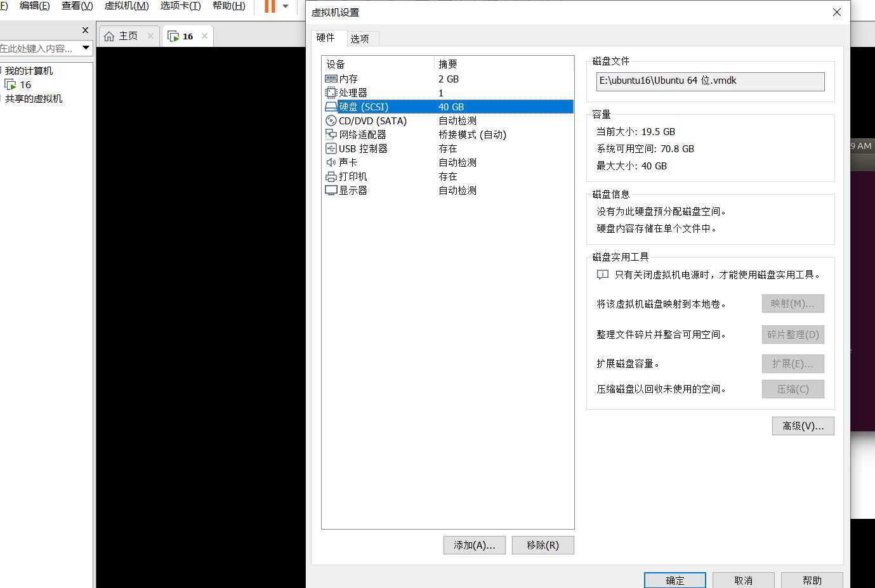Click the pause virtual machine icon

pos(270,6)
